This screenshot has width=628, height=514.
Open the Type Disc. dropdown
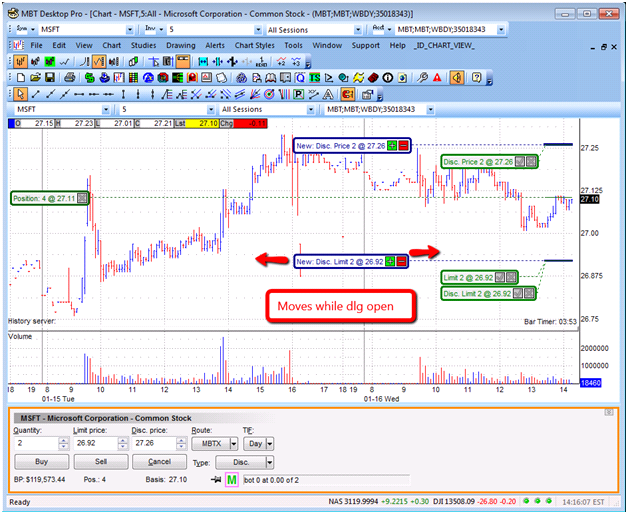(x=270, y=462)
